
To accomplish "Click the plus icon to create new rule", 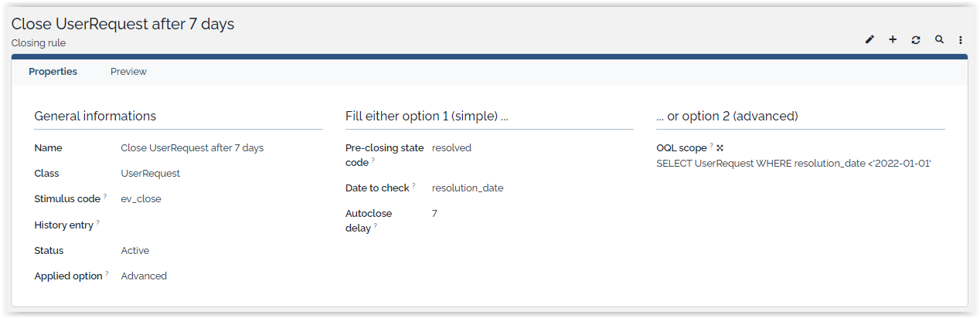I will coord(893,39).
